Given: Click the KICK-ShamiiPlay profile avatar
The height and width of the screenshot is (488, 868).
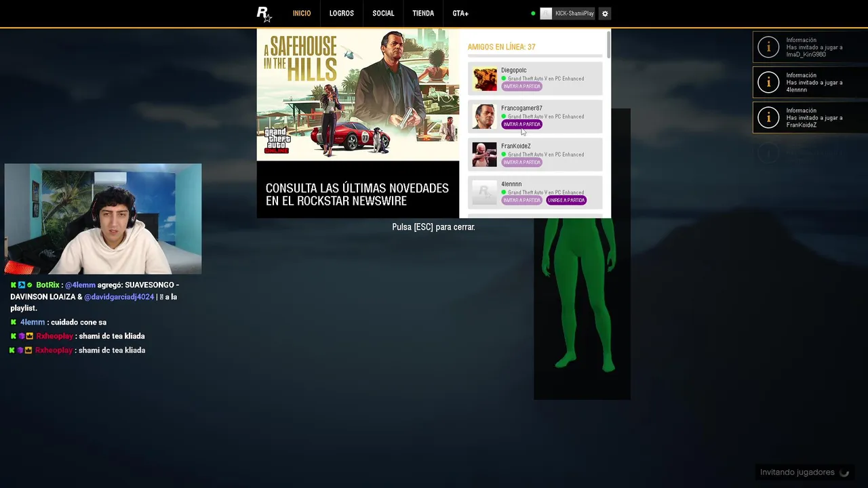Looking at the screenshot, I should pyautogui.click(x=546, y=14).
